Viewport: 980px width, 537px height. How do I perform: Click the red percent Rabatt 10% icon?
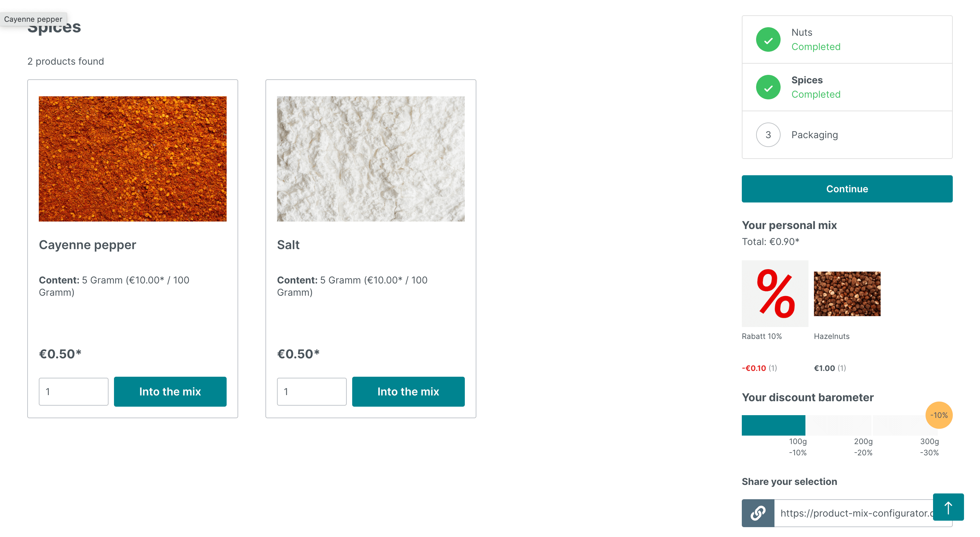[x=774, y=293]
